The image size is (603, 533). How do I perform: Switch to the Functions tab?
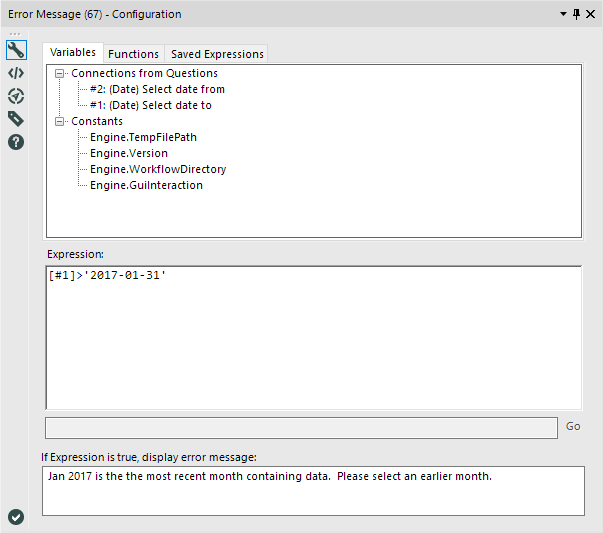coord(133,54)
